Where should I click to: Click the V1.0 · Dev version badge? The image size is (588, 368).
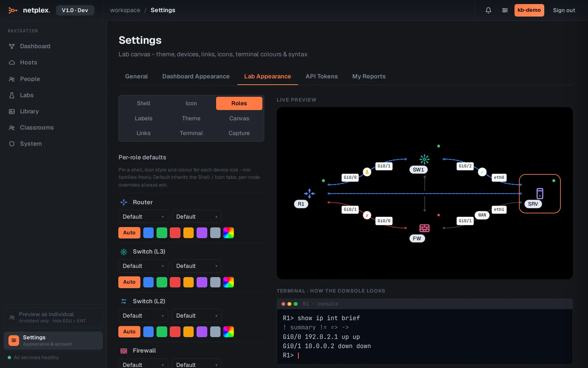75,10
